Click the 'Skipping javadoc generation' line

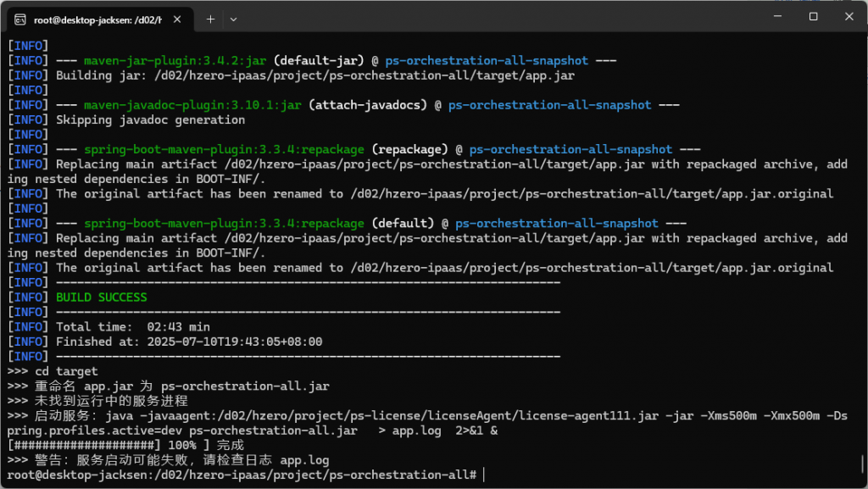pyautogui.click(x=150, y=120)
